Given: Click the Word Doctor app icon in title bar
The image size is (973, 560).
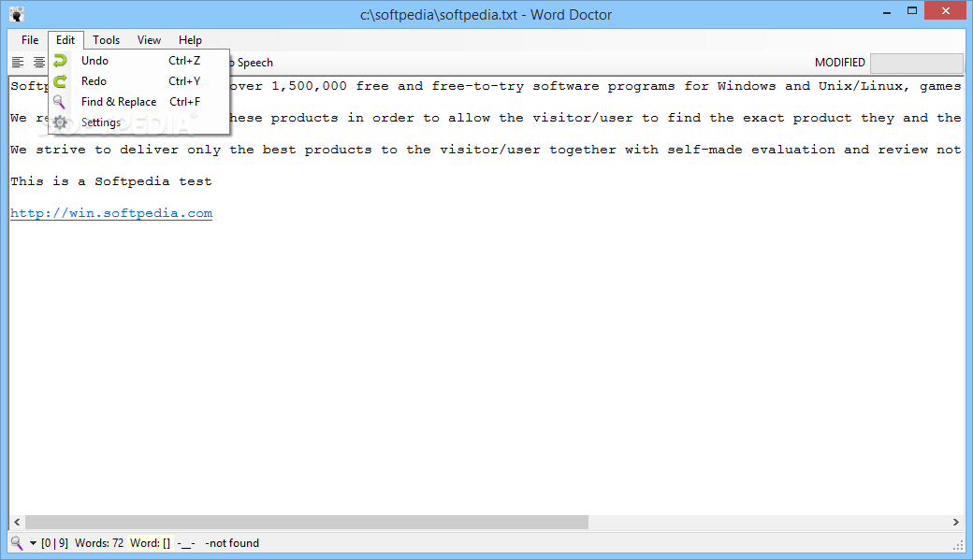Looking at the screenshot, I should click(17, 14).
